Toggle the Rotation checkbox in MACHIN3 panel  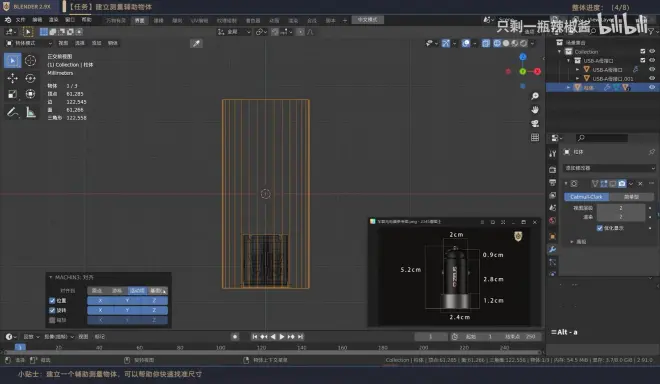point(52,310)
